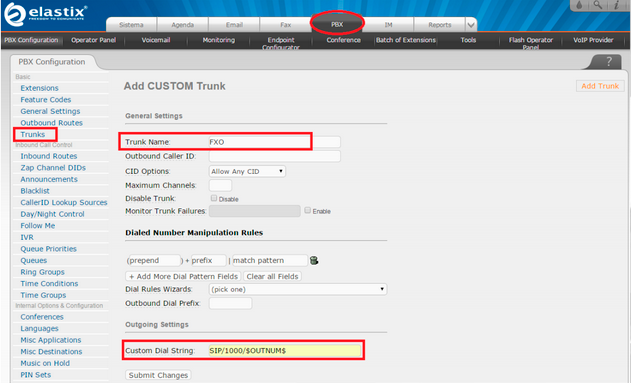
Task: Open Monitoring submenu item
Action: click(219, 40)
